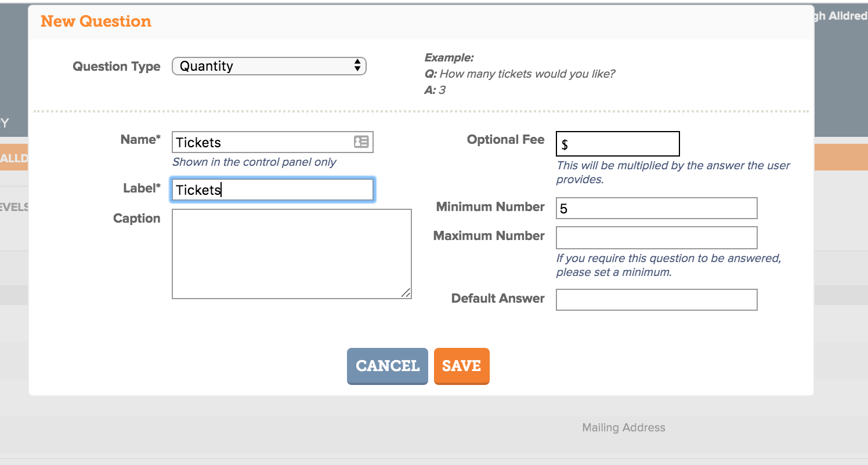Screen dimensions: 868x465
Task: Click the contact card icon in Name field
Action: (361, 141)
